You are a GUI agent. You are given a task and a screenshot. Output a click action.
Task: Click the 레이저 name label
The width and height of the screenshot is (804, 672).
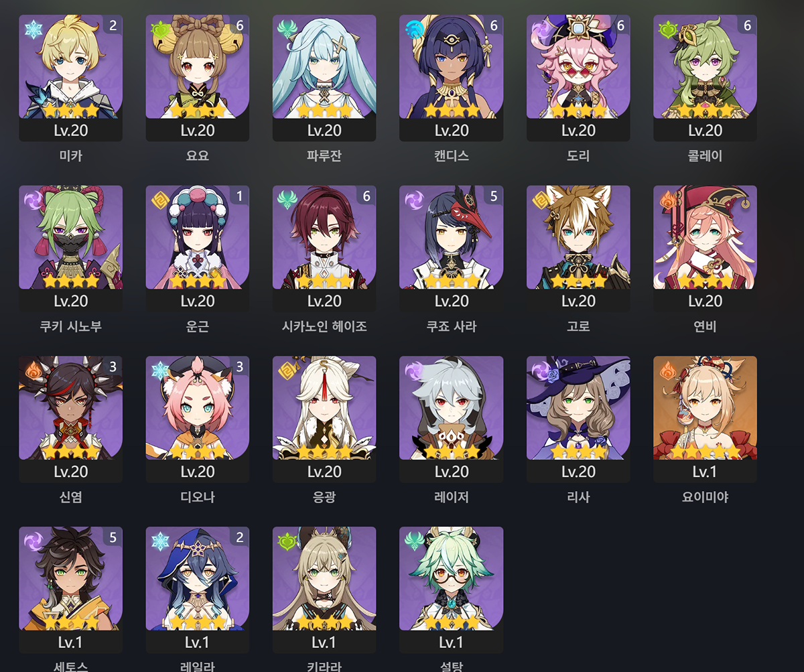point(452,497)
